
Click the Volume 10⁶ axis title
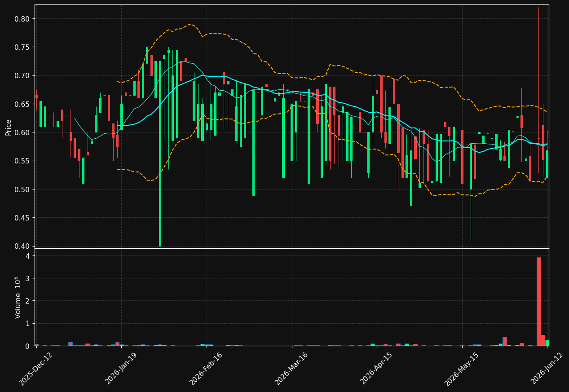click(18, 297)
